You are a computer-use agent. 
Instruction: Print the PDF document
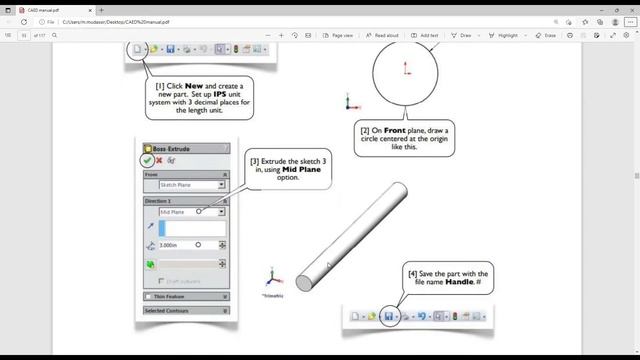pos(570,36)
